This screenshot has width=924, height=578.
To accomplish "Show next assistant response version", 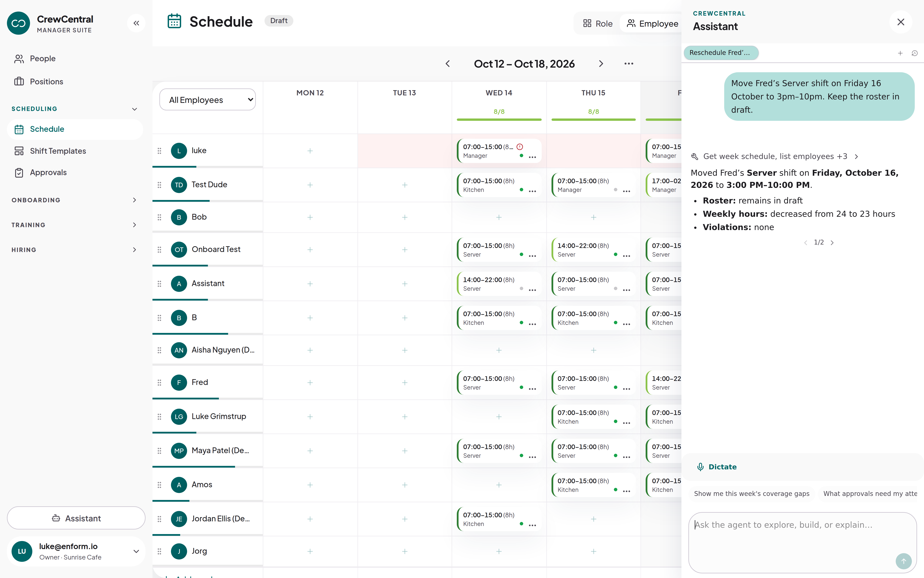I will (x=832, y=243).
